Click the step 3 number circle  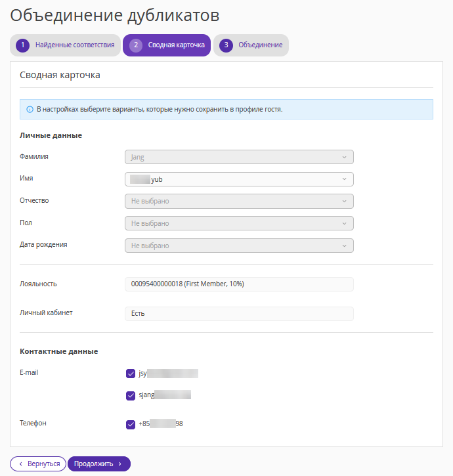pyautogui.click(x=226, y=45)
